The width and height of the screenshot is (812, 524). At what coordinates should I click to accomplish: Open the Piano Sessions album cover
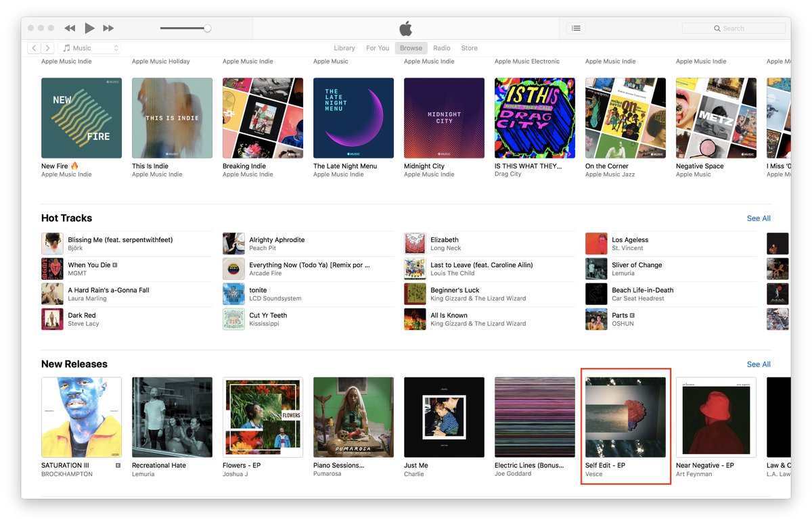[353, 417]
